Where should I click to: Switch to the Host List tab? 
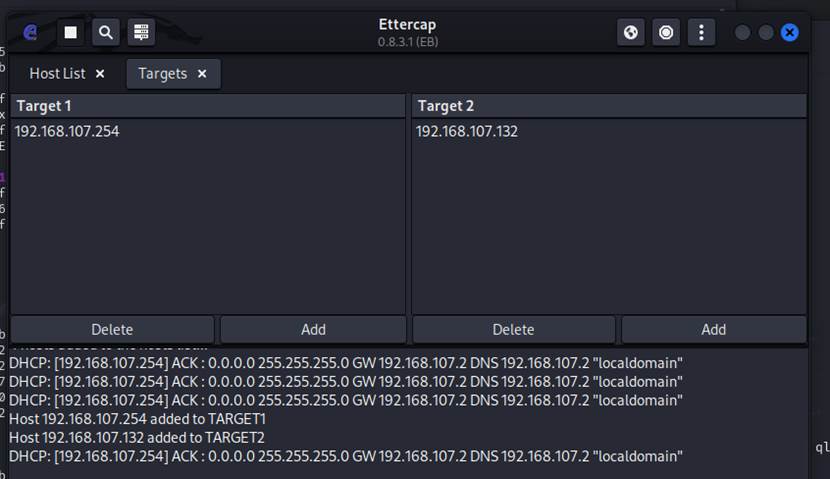click(x=57, y=74)
